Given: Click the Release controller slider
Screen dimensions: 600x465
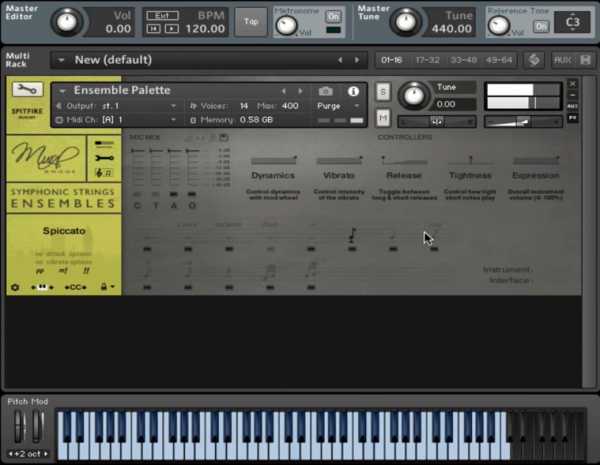Looking at the screenshot, I should [404, 160].
